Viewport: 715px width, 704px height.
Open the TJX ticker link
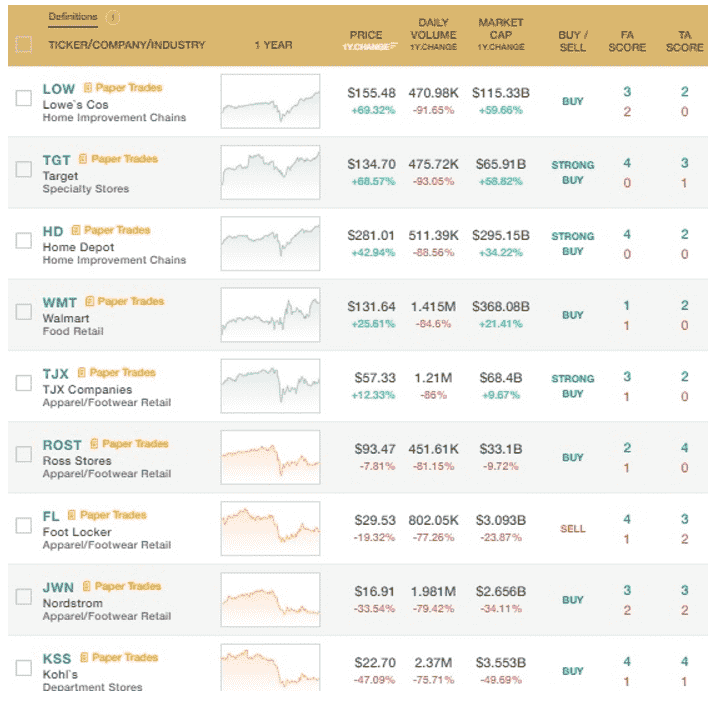56,373
